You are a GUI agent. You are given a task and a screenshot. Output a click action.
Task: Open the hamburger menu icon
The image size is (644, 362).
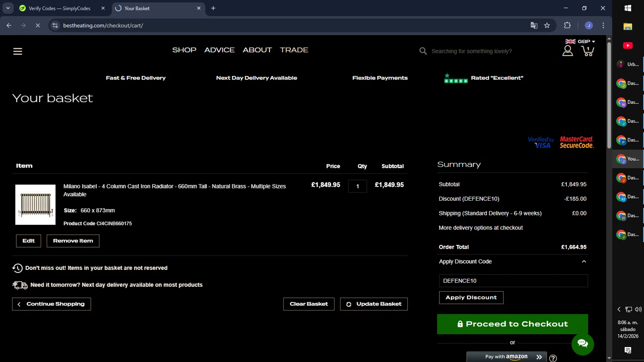tap(18, 51)
